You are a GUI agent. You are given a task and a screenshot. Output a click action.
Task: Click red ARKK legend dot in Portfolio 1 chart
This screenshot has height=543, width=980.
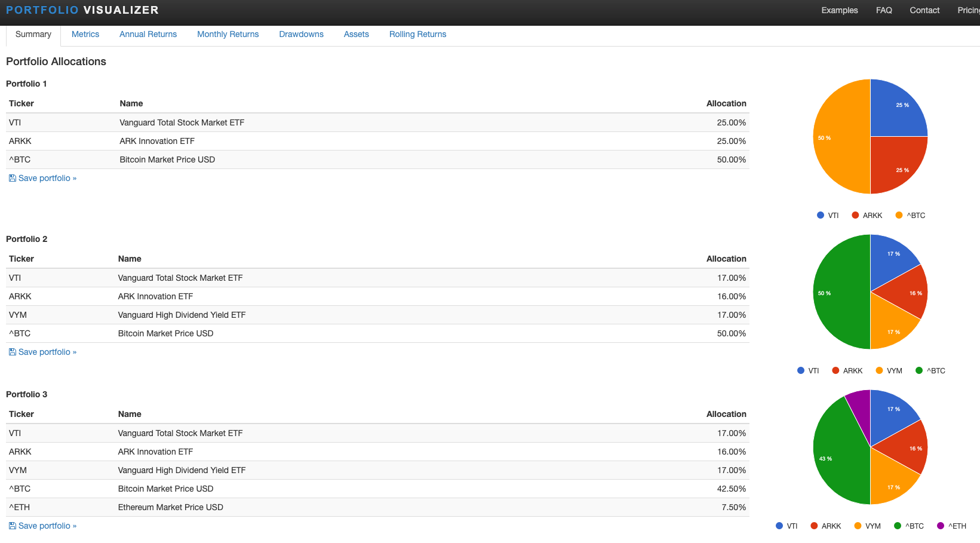[x=855, y=215]
